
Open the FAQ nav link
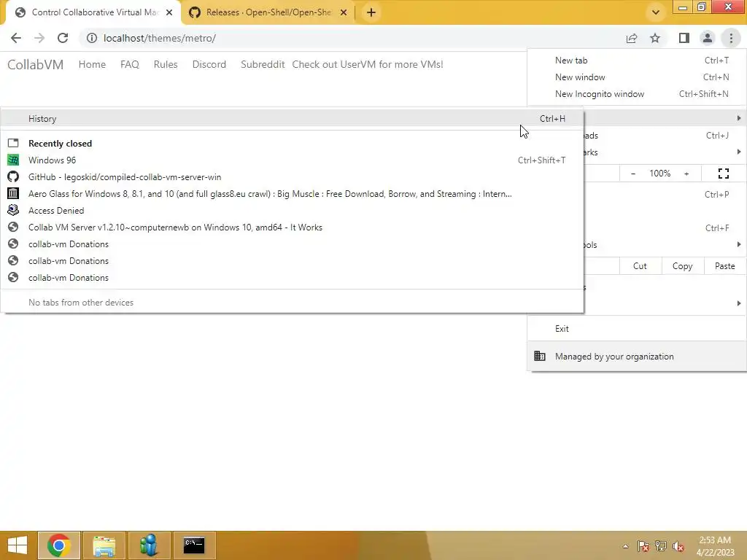coord(130,64)
